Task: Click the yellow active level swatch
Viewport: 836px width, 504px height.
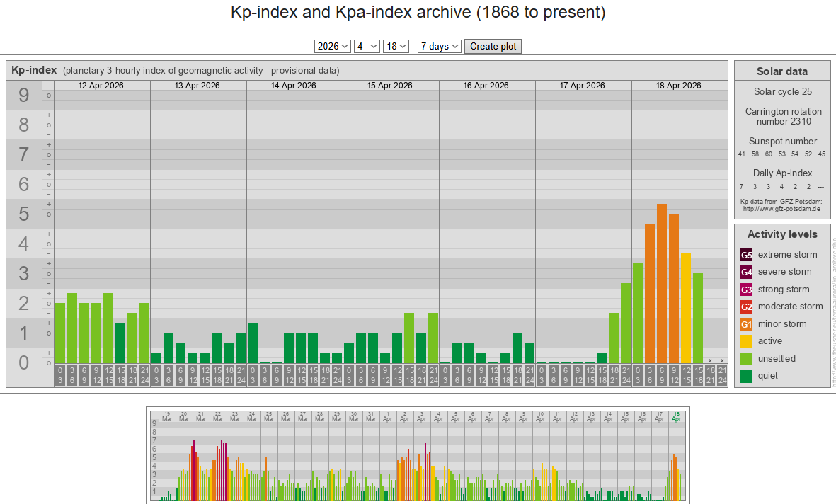Action: pyautogui.click(x=746, y=341)
